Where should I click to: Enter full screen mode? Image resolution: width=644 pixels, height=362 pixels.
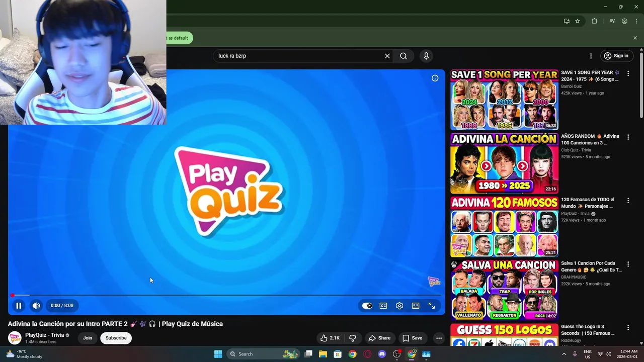click(x=432, y=306)
